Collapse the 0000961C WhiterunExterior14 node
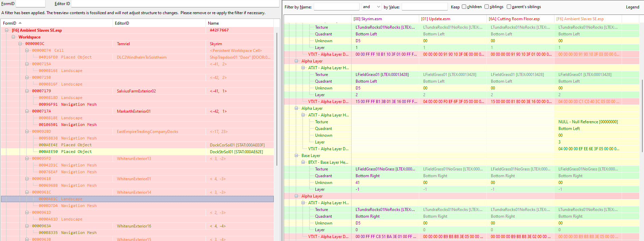The image size is (644, 241). (x=27, y=192)
